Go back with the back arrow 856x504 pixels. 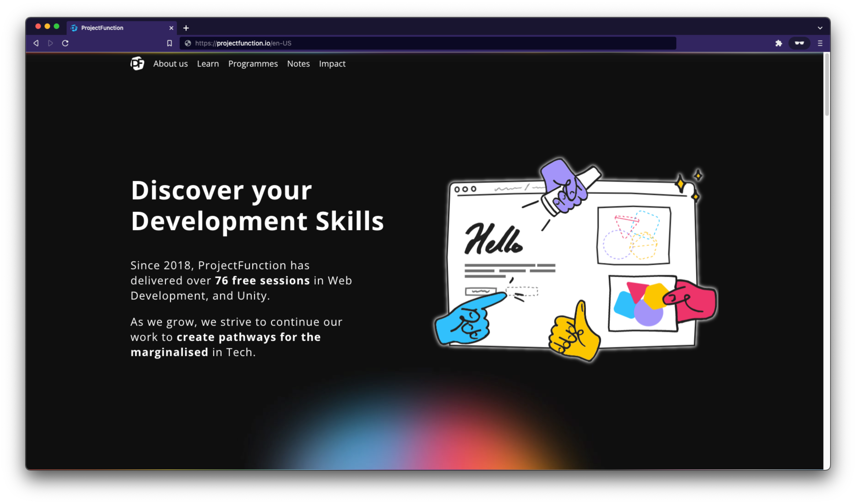point(36,43)
